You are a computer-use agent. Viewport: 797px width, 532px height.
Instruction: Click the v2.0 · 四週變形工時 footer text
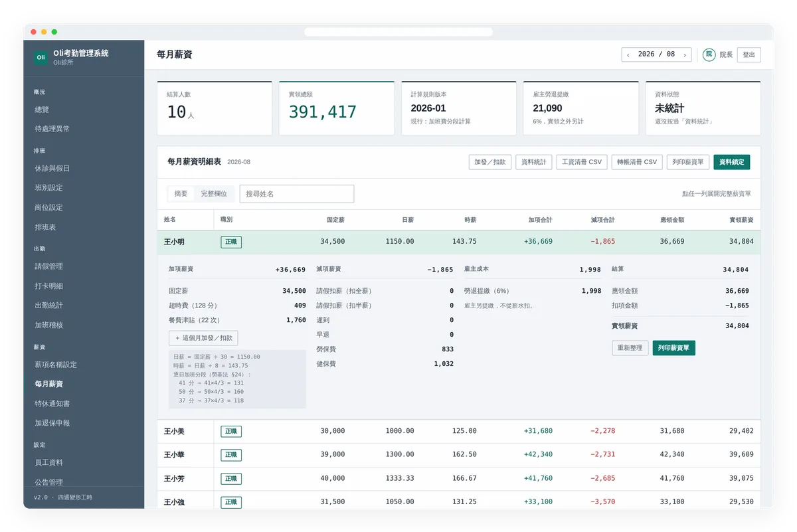coord(63,497)
